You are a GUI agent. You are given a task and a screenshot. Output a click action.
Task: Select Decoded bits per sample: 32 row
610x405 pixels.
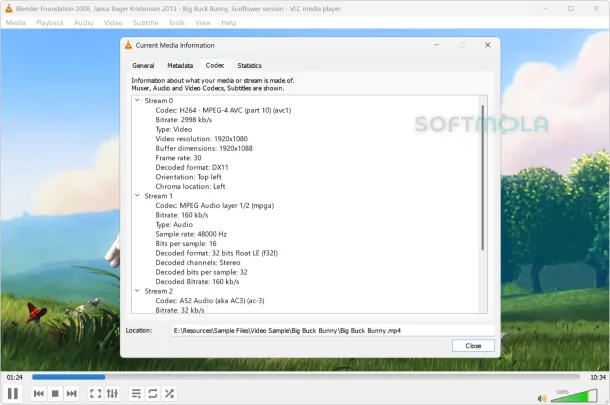pyautogui.click(x=202, y=272)
